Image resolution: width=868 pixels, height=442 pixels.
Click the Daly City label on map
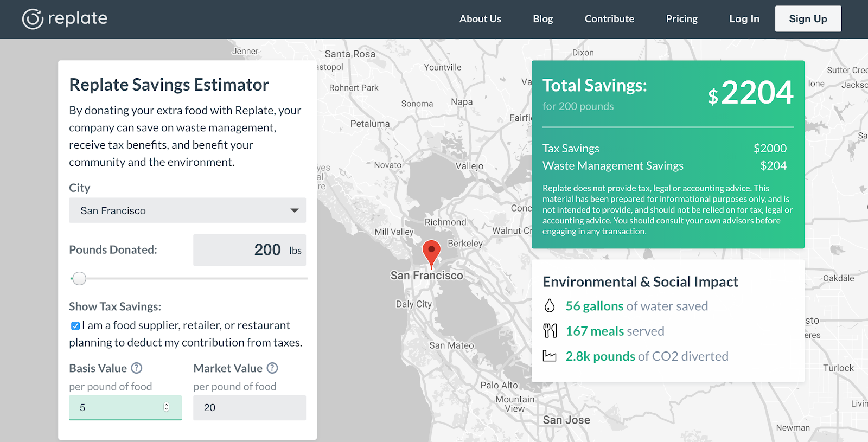(x=413, y=304)
